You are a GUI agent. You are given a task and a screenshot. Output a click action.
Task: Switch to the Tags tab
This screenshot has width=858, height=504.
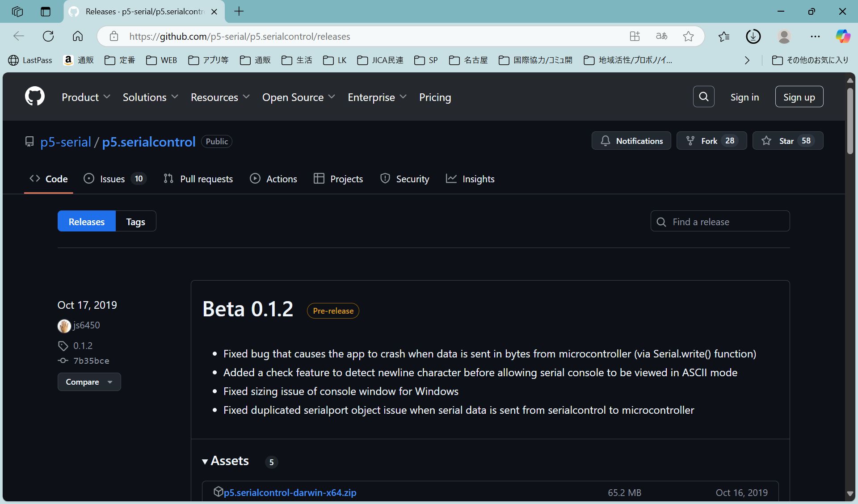pyautogui.click(x=135, y=222)
